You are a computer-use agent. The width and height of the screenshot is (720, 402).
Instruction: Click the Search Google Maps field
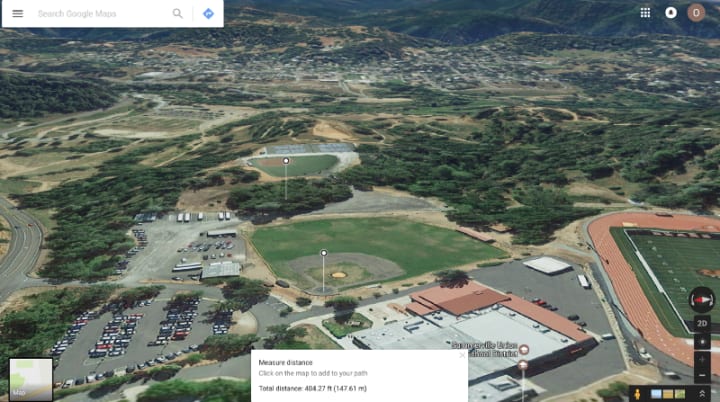tap(102, 14)
